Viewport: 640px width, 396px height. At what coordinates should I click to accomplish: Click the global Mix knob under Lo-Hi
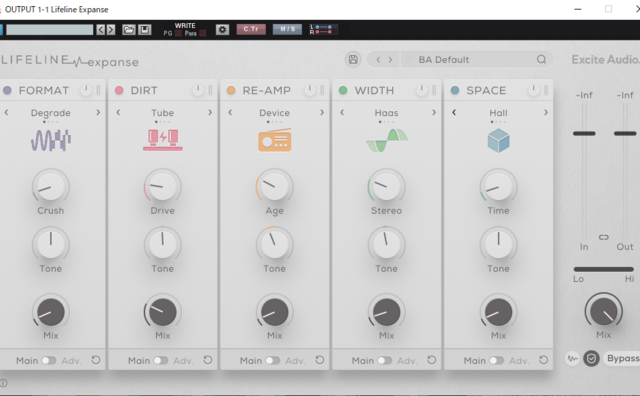coord(604,311)
